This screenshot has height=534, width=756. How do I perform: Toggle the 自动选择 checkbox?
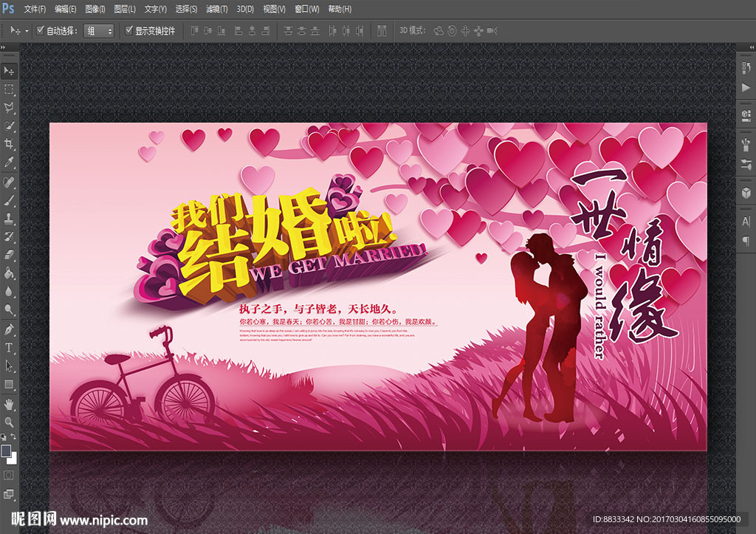pos(41,30)
